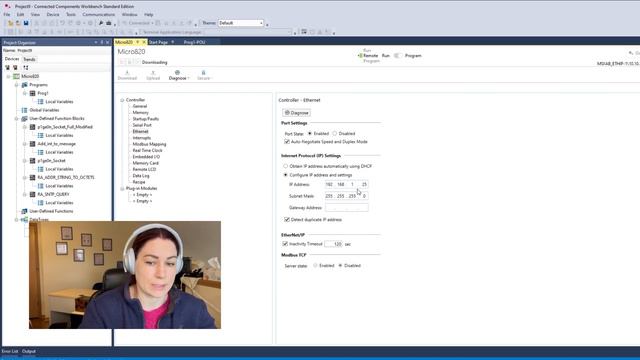The width and height of the screenshot is (640, 360).
Task: Select Port State Disabled radio button
Action: point(335,133)
